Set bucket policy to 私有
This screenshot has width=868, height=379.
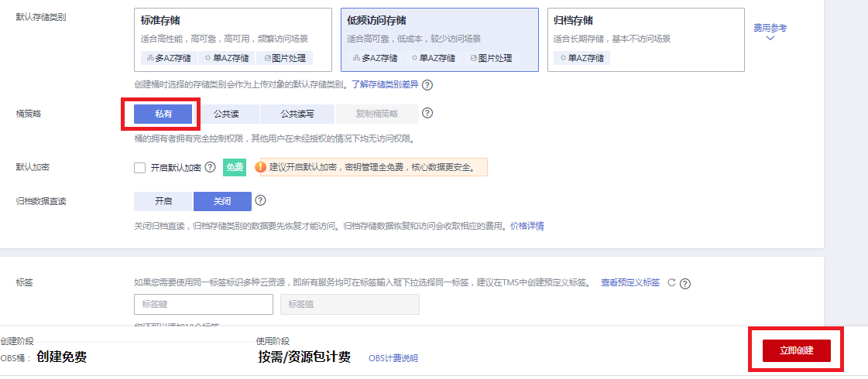163,114
